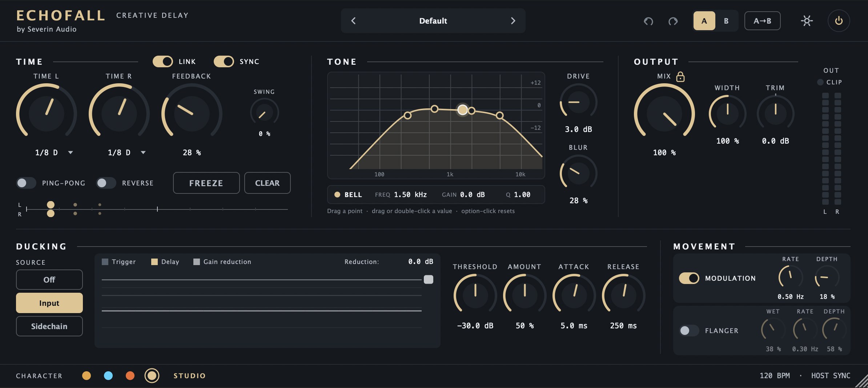Open the TIME R note value dropdown
The height and width of the screenshot is (388, 868).
point(143,152)
